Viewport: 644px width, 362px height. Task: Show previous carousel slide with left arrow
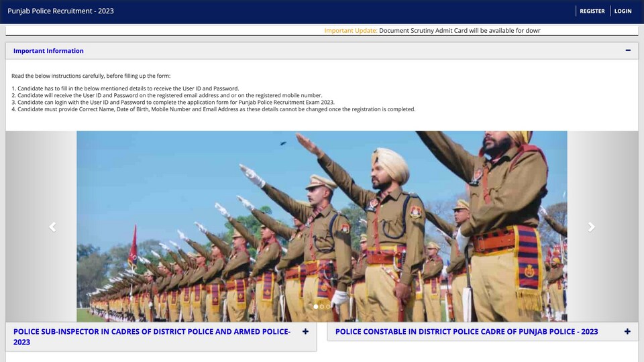point(52,227)
